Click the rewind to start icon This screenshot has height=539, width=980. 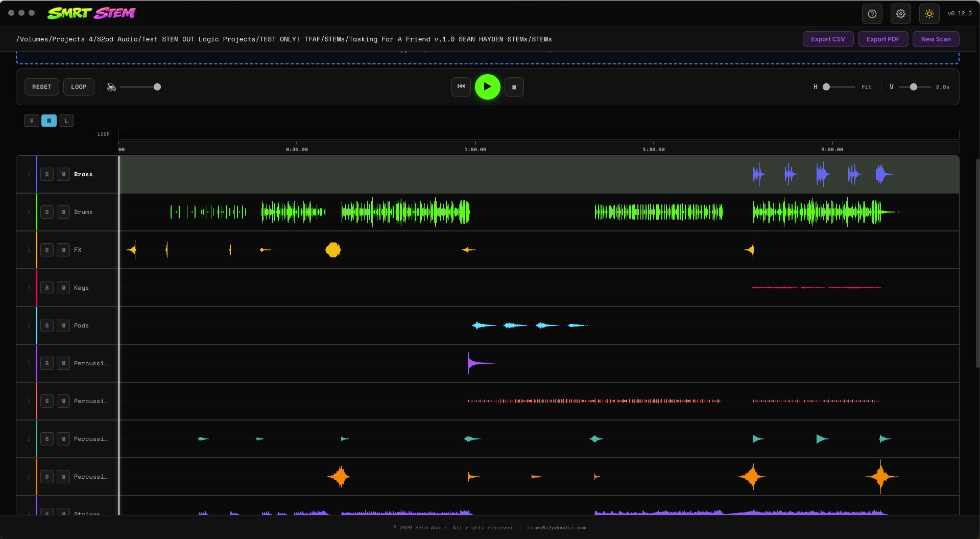(460, 87)
